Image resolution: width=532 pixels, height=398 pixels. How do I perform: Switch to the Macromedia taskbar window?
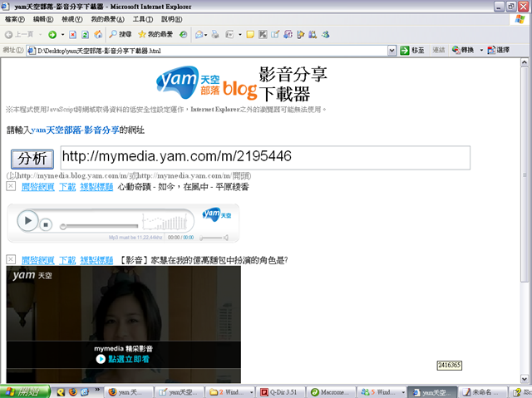332,392
